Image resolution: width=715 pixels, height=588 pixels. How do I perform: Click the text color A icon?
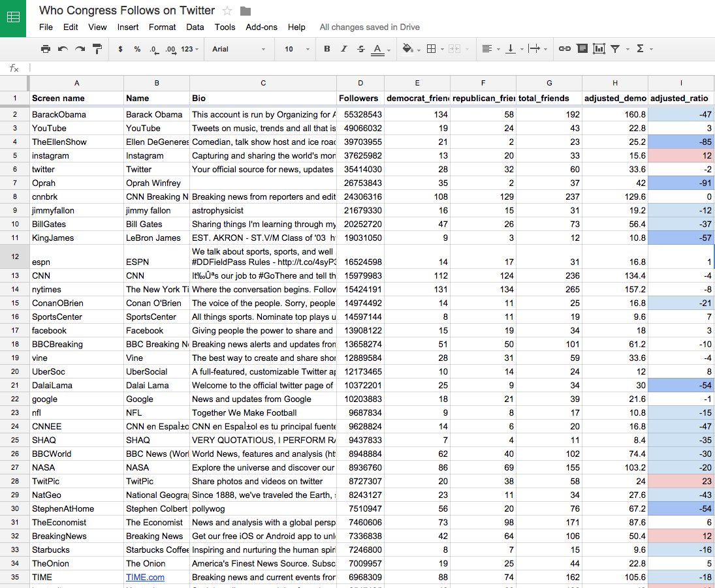377,49
